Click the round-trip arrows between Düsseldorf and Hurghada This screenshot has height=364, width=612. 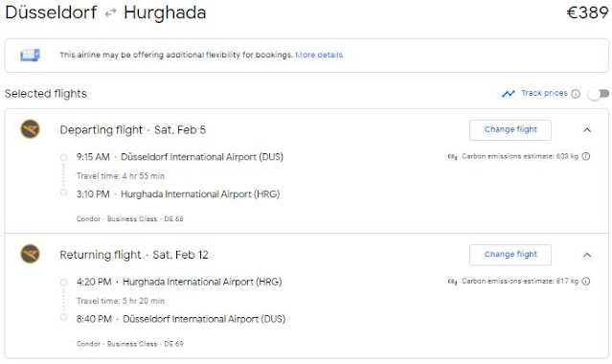(x=110, y=12)
